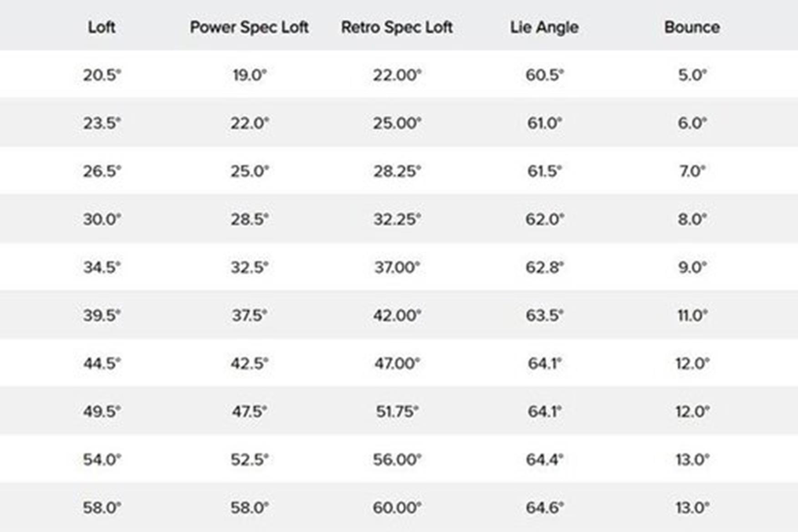This screenshot has height=532, width=798.
Task: Select the 19.0° Power Spec Loft value
Action: coord(249,75)
